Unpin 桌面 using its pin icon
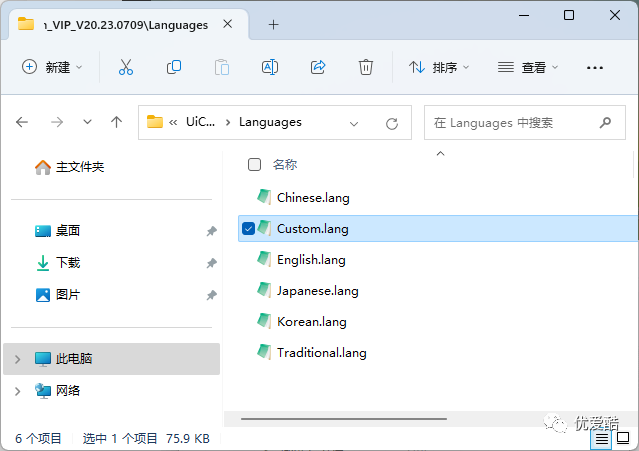The width and height of the screenshot is (639, 451). 211,231
